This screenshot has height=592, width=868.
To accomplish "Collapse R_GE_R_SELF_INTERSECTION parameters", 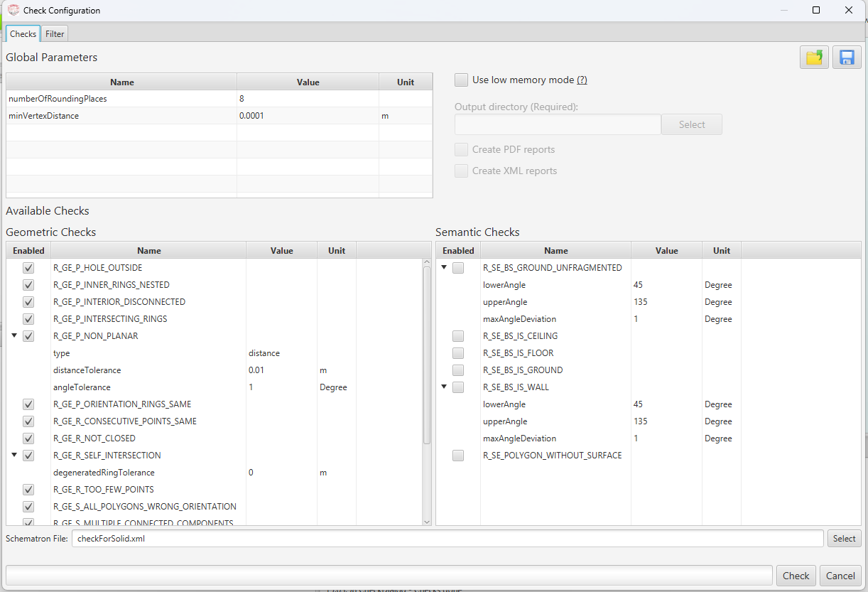I will pos(14,455).
